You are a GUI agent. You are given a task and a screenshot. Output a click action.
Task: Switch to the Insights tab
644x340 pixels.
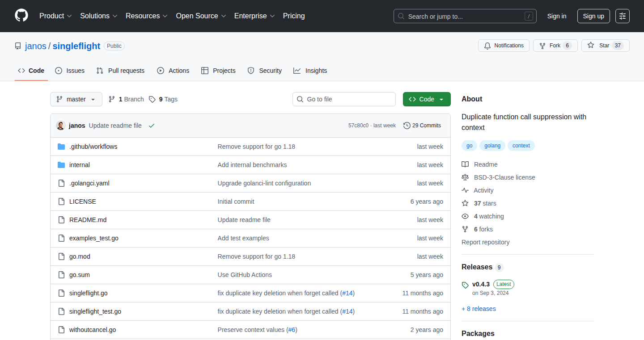tap(310, 71)
